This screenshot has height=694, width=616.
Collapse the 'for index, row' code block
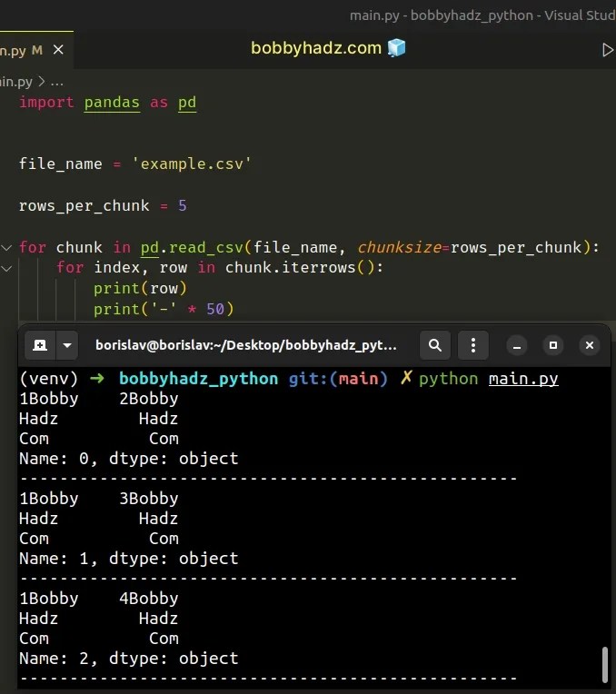coord(6,268)
